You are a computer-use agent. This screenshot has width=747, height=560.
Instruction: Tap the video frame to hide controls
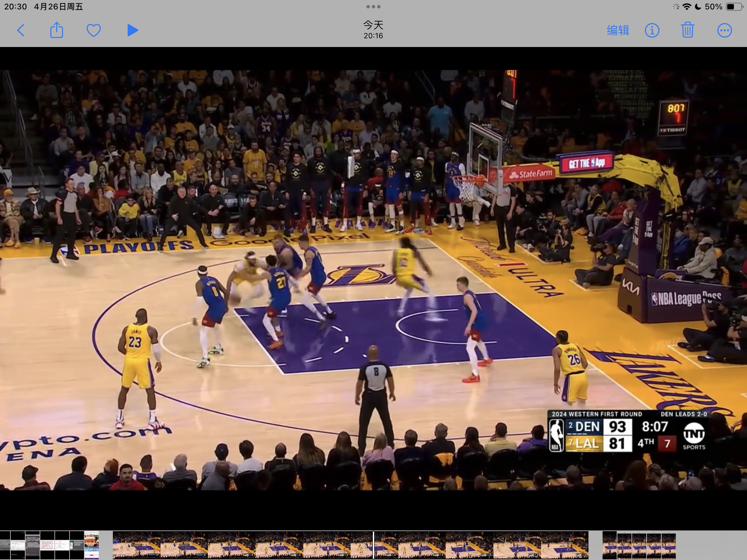tap(373, 280)
